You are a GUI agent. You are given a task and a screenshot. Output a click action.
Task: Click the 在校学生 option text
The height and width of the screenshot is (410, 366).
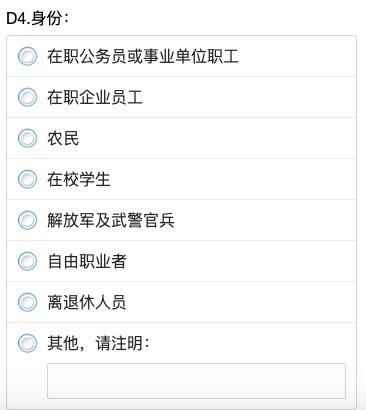tap(79, 179)
